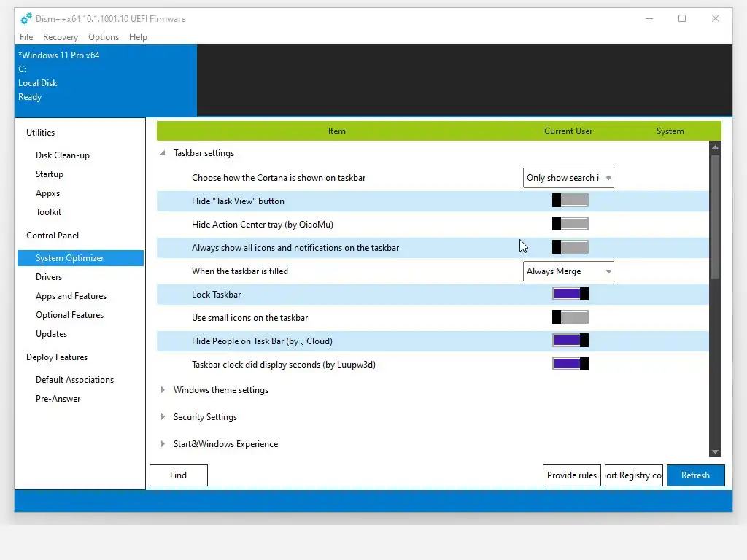Select Pre-Answer in sidebar
The image size is (747, 560).
58,399
